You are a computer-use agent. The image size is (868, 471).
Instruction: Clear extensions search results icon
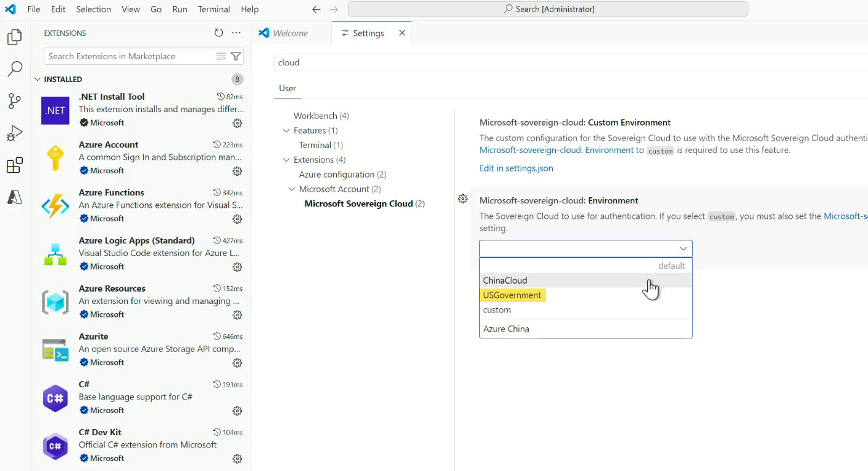[221, 56]
